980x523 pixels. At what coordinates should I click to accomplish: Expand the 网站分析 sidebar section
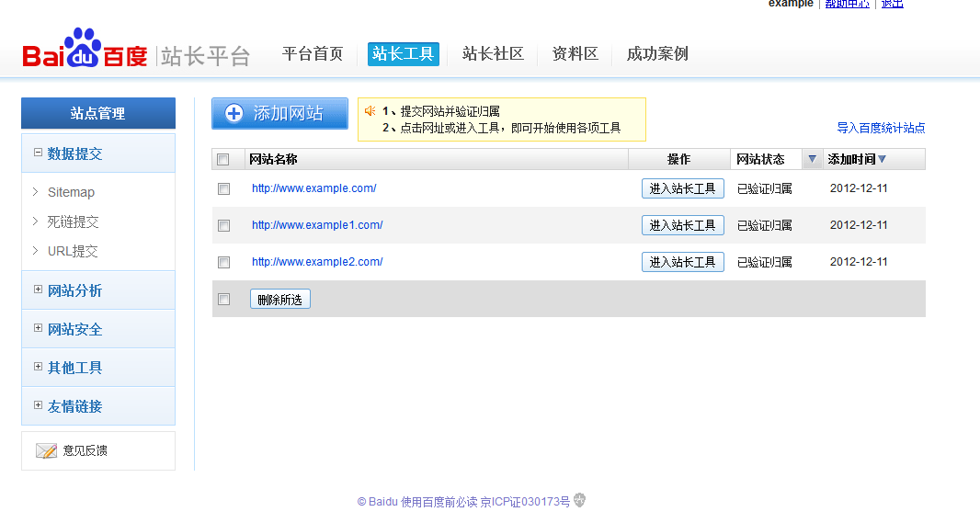pyautogui.click(x=38, y=290)
